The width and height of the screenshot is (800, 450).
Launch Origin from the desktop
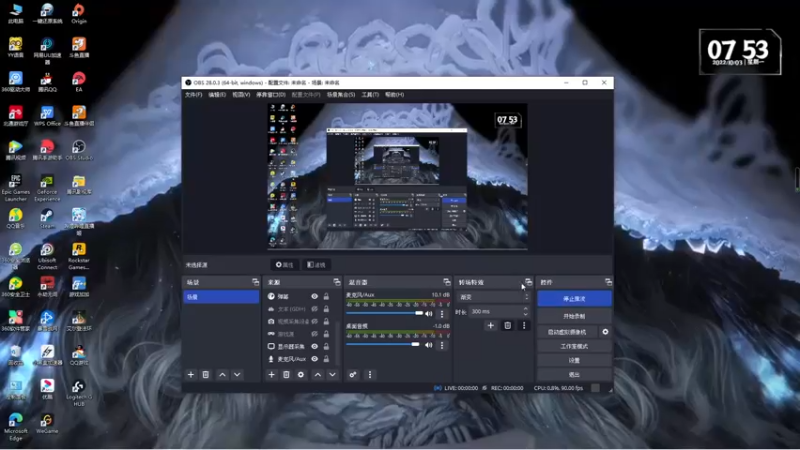point(79,14)
